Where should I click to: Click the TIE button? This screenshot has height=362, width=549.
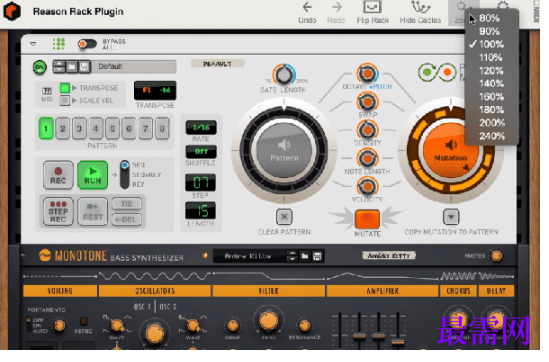click(127, 204)
